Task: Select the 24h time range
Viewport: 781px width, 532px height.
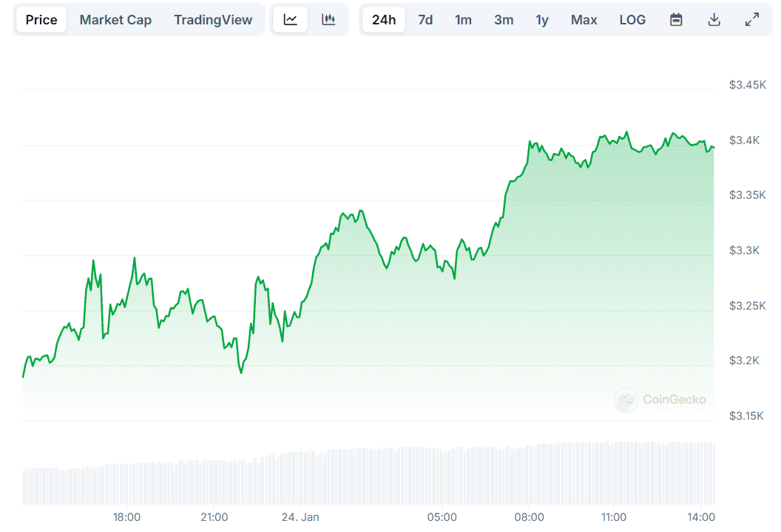Action: pyautogui.click(x=384, y=20)
